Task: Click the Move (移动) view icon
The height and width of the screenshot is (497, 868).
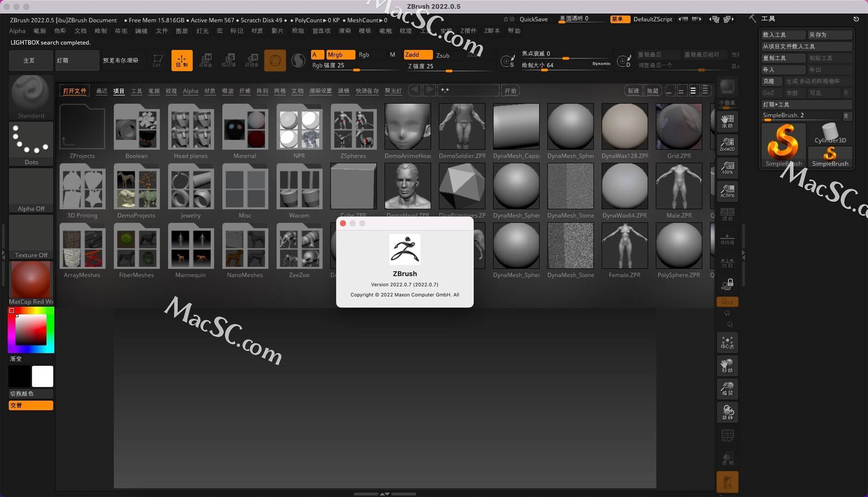Action: point(727,366)
